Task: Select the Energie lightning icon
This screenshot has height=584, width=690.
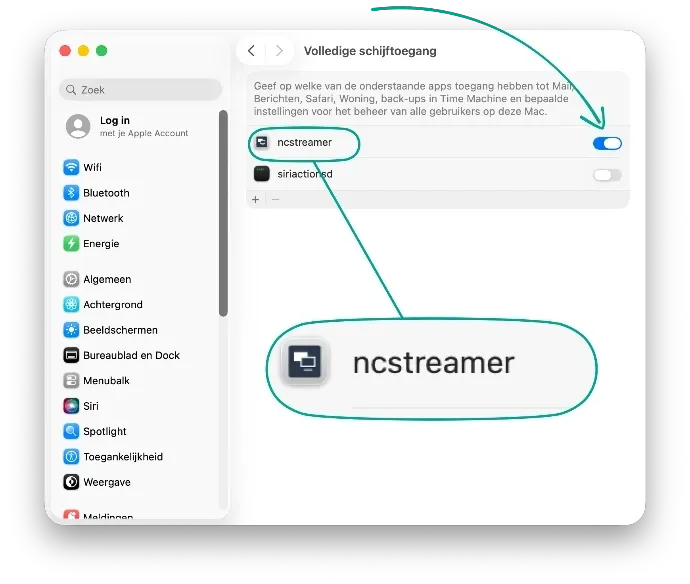Action: pos(71,243)
